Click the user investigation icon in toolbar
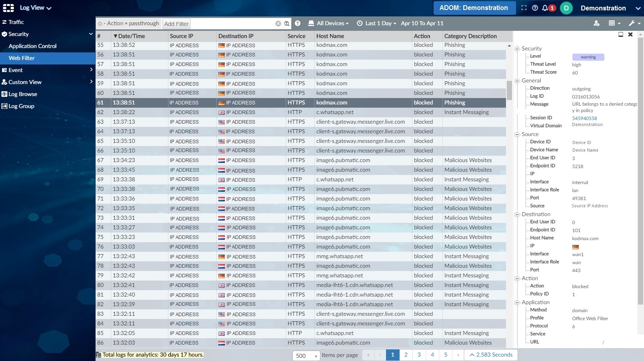 tap(596, 24)
